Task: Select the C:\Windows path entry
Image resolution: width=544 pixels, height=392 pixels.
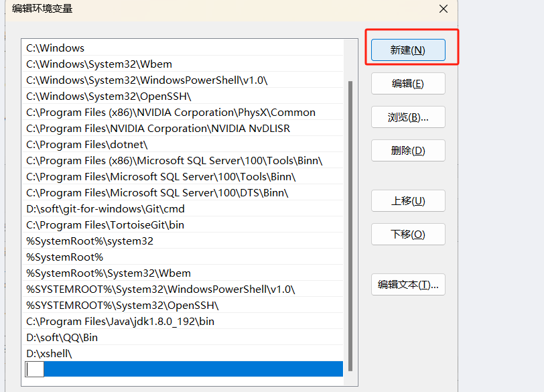Action: pyautogui.click(x=56, y=48)
